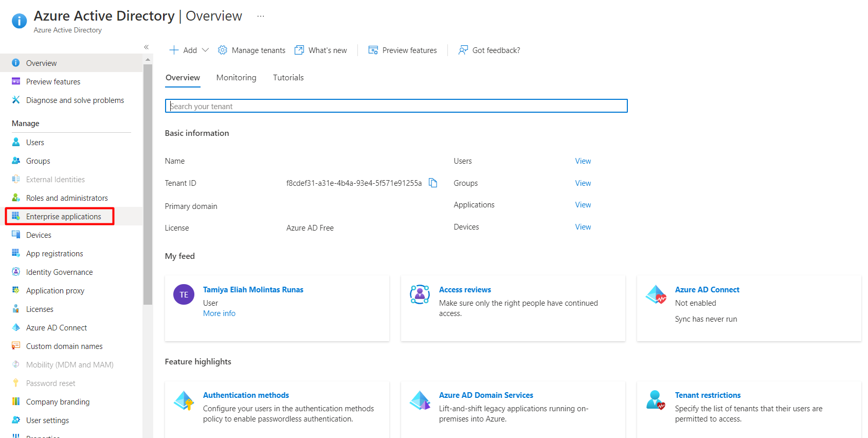The image size is (868, 438).
Task: Click the Devices icon in sidebar
Action: pos(16,235)
